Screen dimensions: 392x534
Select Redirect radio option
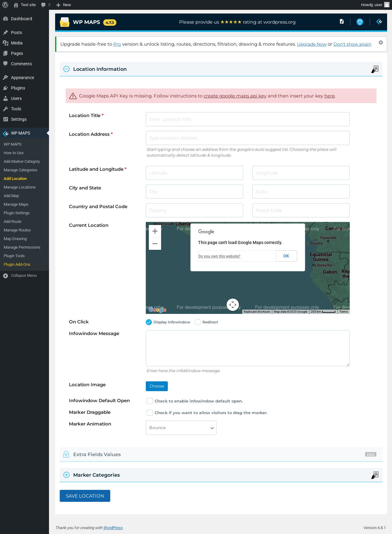pyautogui.click(x=198, y=322)
